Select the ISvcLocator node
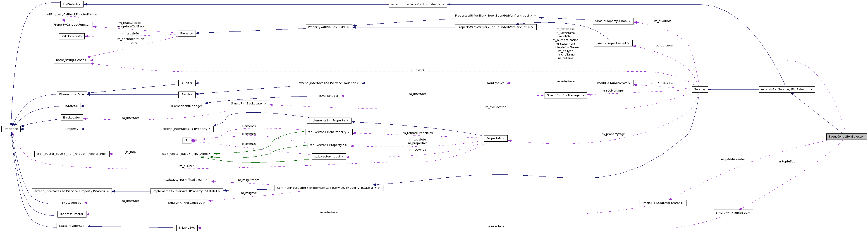Viewport: 868px width, 232px height. (72, 117)
